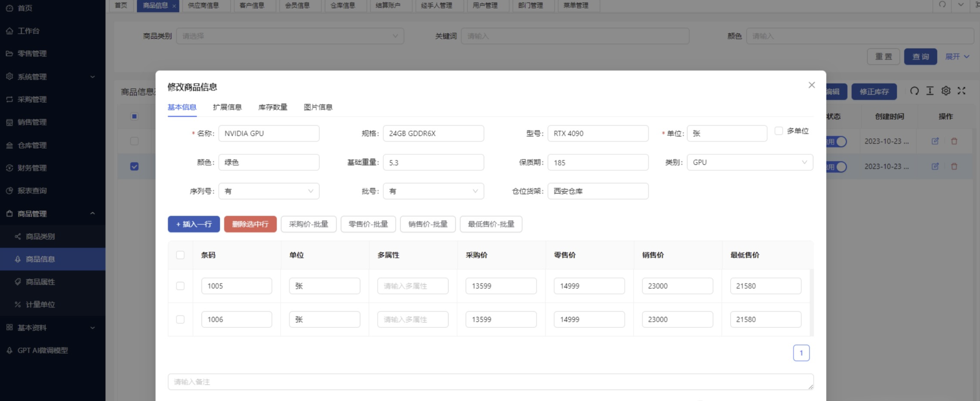Switch to the 图片信息 tab
The image size is (980, 401).
coord(318,107)
